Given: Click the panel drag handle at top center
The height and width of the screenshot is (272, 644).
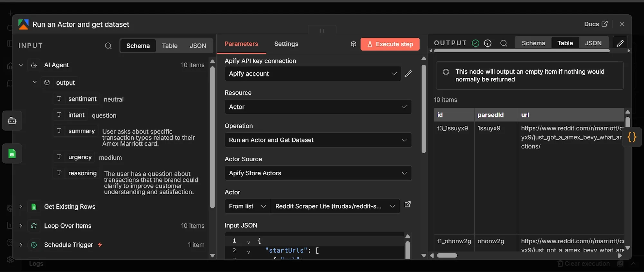Looking at the screenshot, I should (322, 31).
